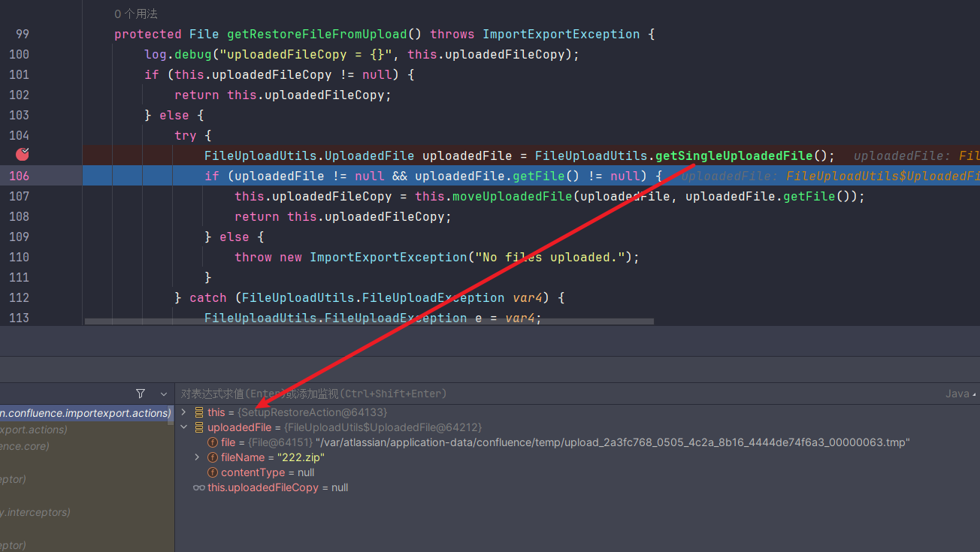Open the chevron dropdown next to the filter icon
The width and height of the screenshot is (980, 552).
tap(164, 394)
